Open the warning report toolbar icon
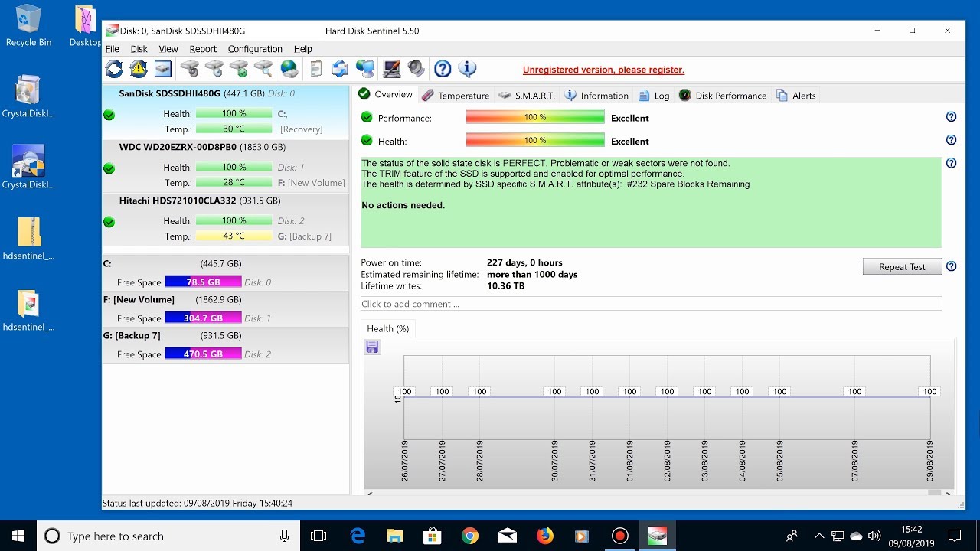Screen dimensions: 980x551 click(x=139, y=69)
